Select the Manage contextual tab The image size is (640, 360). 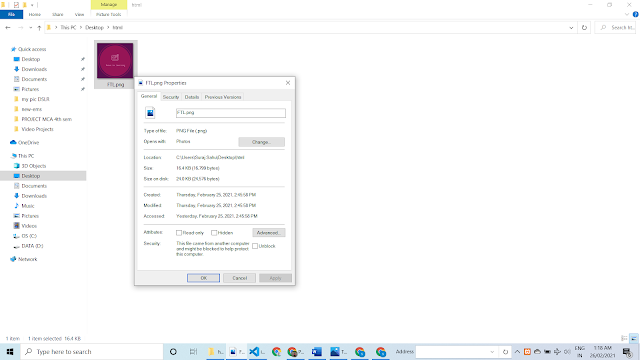109,4
